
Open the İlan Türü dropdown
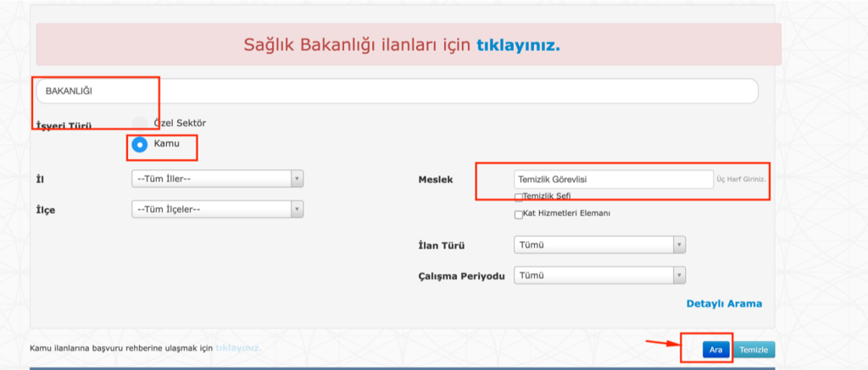click(599, 246)
